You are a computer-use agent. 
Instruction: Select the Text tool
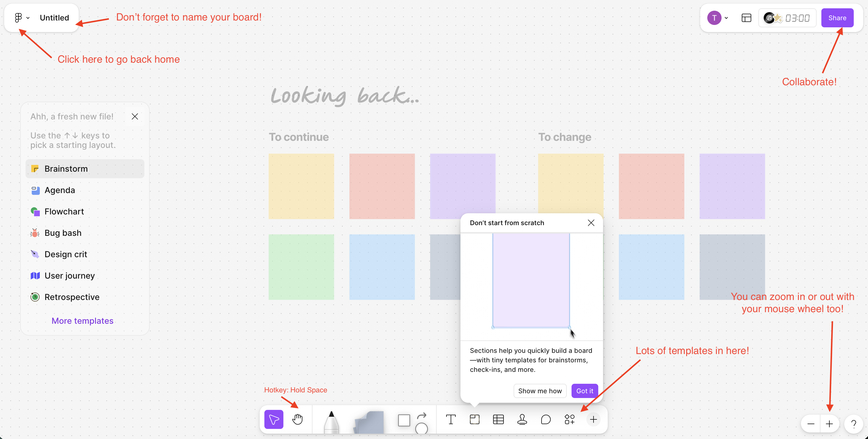click(x=451, y=419)
